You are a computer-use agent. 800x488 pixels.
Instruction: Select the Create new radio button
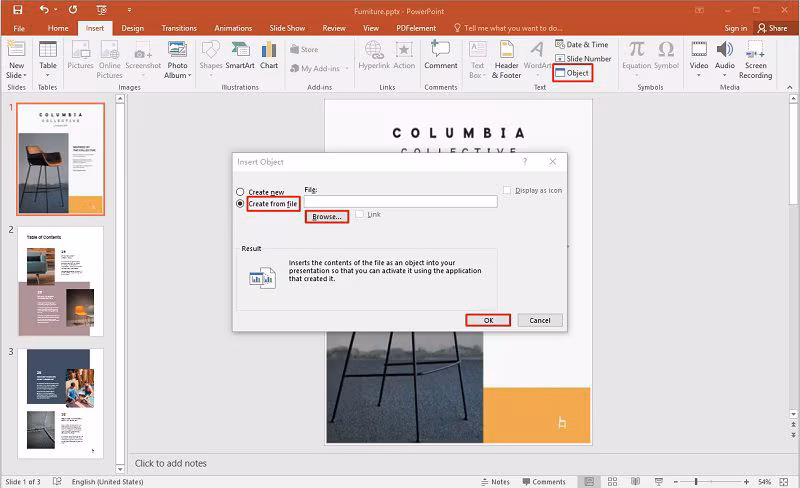pyautogui.click(x=240, y=192)
